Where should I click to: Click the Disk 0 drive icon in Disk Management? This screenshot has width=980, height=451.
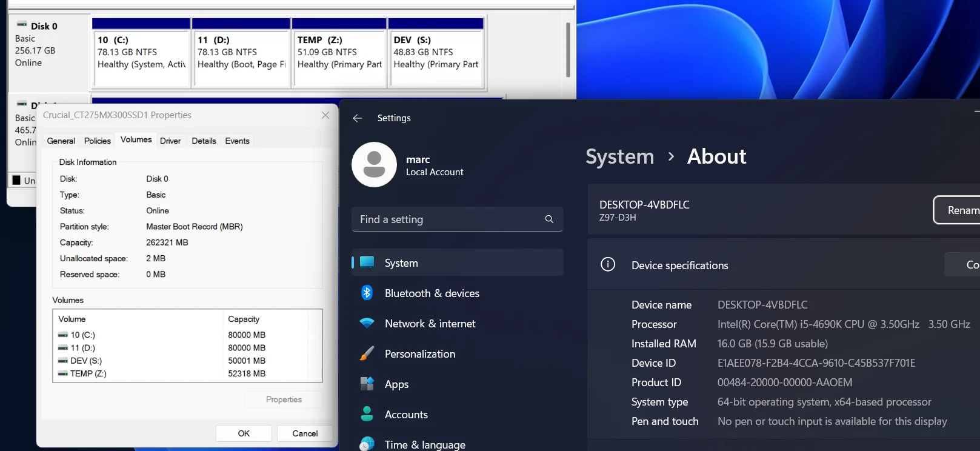22,25
